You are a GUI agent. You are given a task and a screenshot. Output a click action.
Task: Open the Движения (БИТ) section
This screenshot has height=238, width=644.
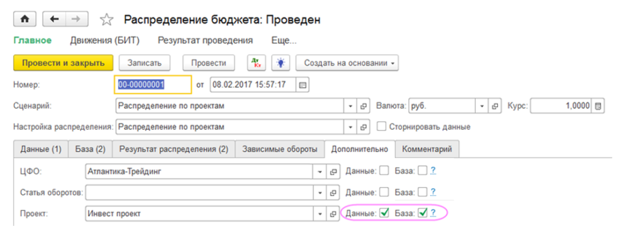coord(105,40)
